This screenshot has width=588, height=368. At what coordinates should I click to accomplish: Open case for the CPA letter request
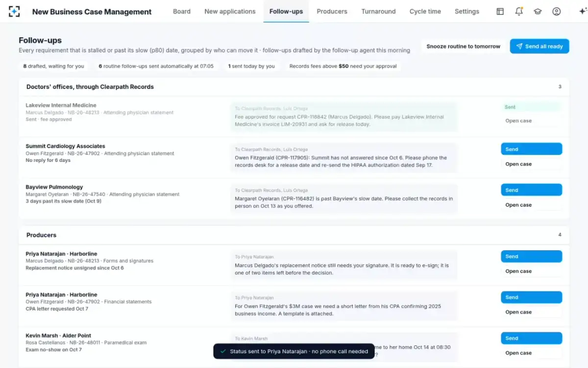point(531,312)
